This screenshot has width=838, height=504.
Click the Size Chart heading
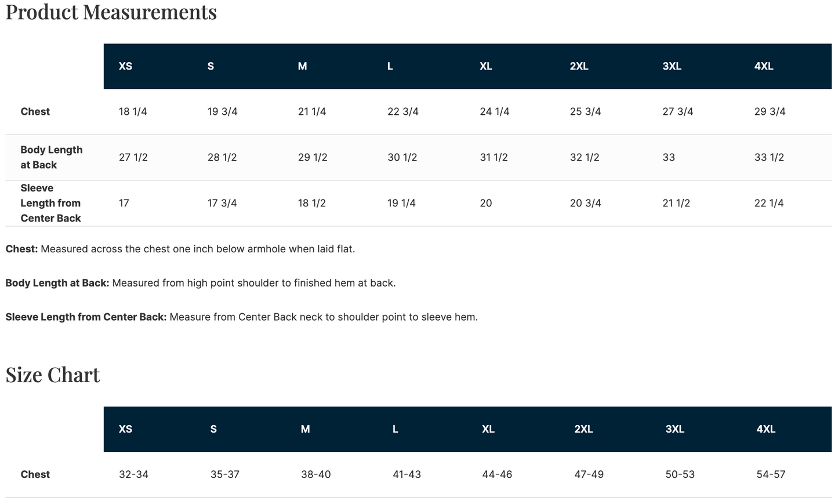pos(53,375)
